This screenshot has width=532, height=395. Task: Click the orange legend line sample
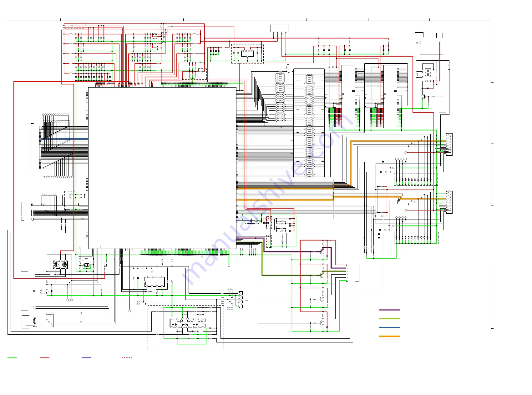coord(389,336)
